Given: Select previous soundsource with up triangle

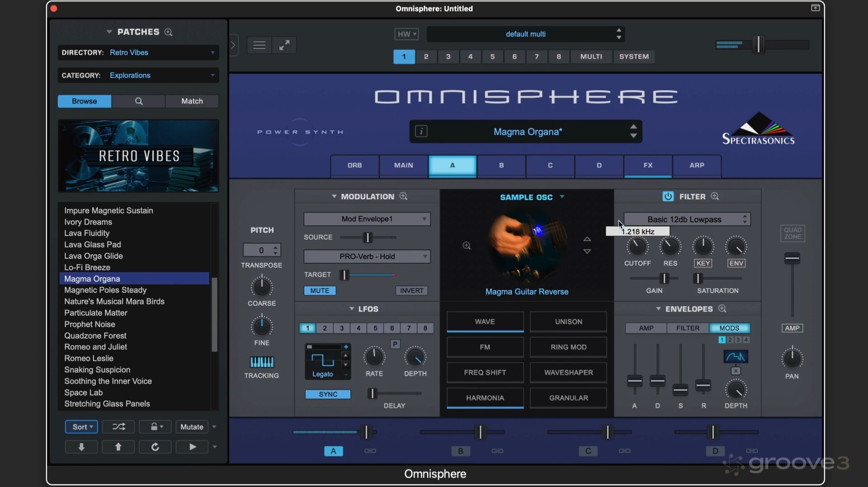Looking at the screenshot, I should [x=587, y=239].
